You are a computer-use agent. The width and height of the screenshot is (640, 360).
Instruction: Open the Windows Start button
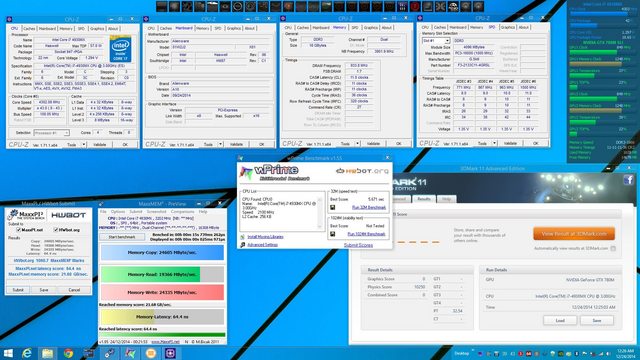pyautogui.click(x=8, y=353)
